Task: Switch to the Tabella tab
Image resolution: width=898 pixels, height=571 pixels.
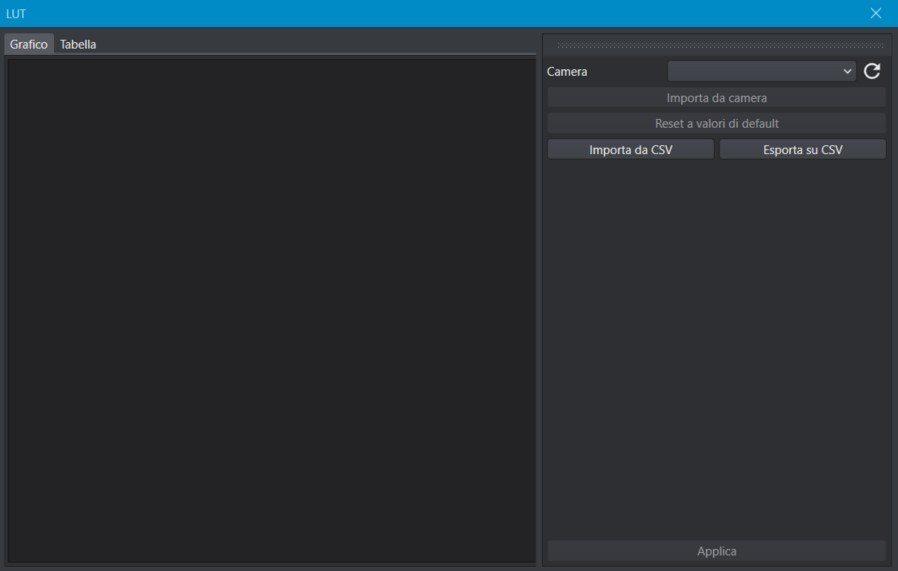Action: pyautogui.click(x=78, y=44)
